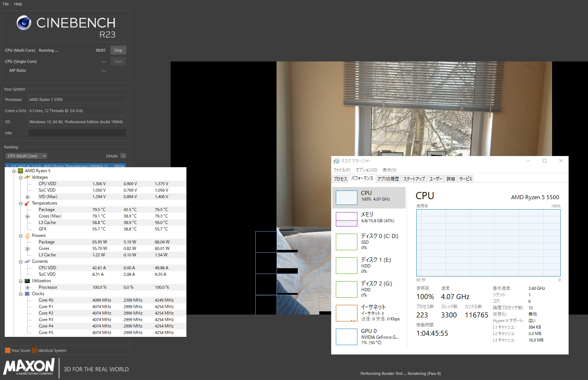Open the CPU (Multi Core) ranking dropdown
The image size is (588, 380).
point(27,156)
